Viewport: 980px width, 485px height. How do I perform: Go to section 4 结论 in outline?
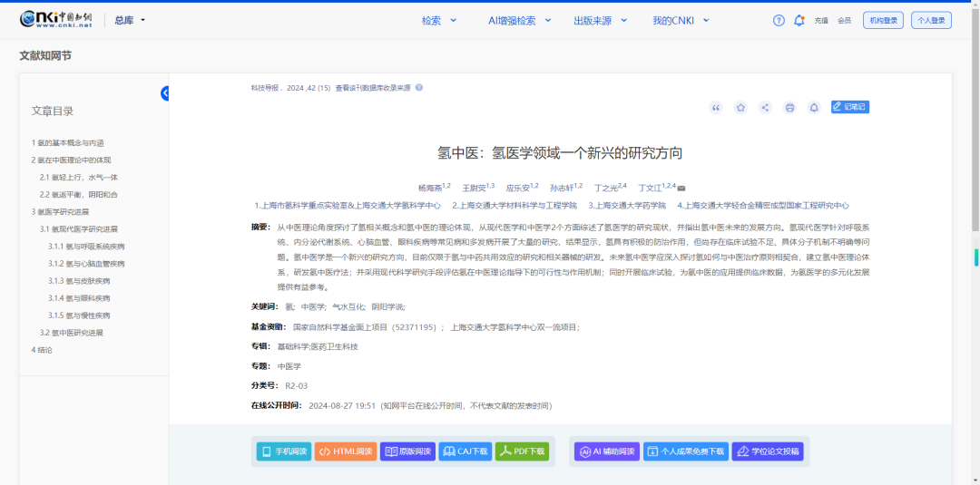click(42, 349)
